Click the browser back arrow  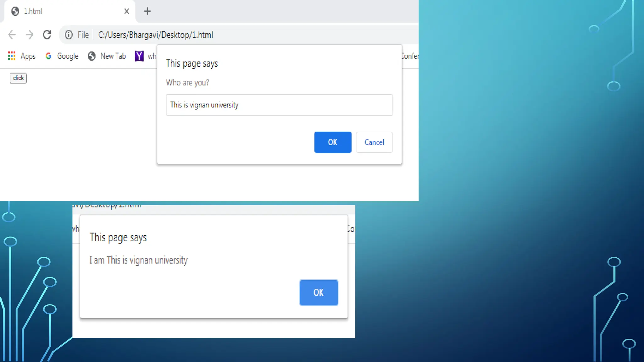point(12,35)
